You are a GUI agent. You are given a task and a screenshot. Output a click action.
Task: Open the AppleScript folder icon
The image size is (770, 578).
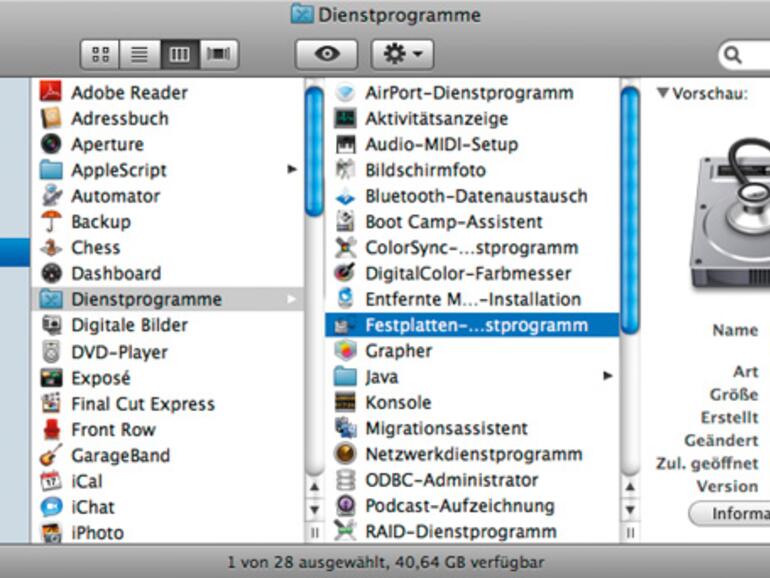[x=51, y=170]
